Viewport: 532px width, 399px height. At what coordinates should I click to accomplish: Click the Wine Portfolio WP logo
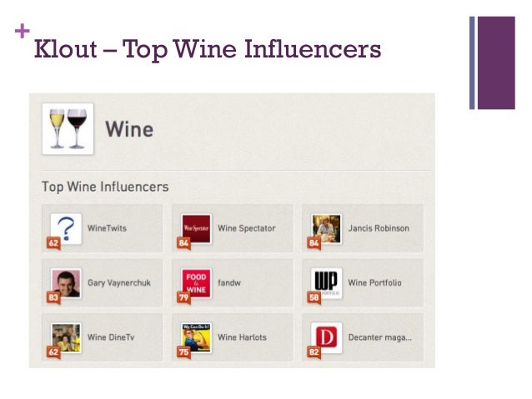[326, 282]
